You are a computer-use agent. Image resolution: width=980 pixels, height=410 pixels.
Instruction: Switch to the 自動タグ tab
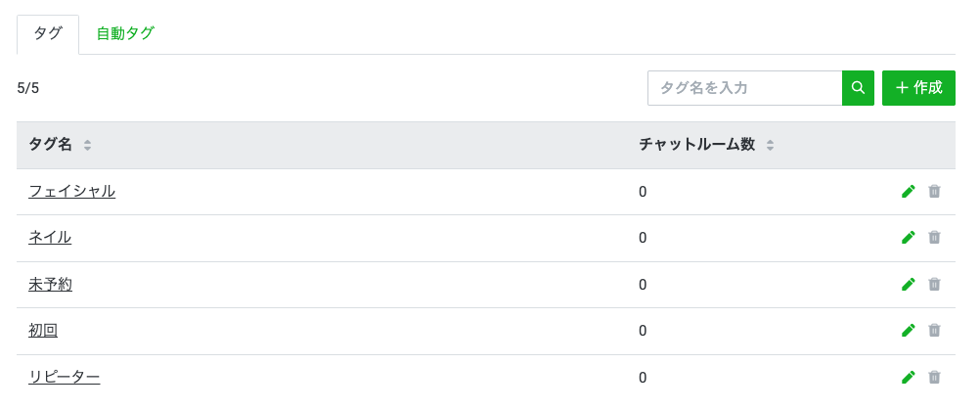pyautogui.click(x=125, y=33)
